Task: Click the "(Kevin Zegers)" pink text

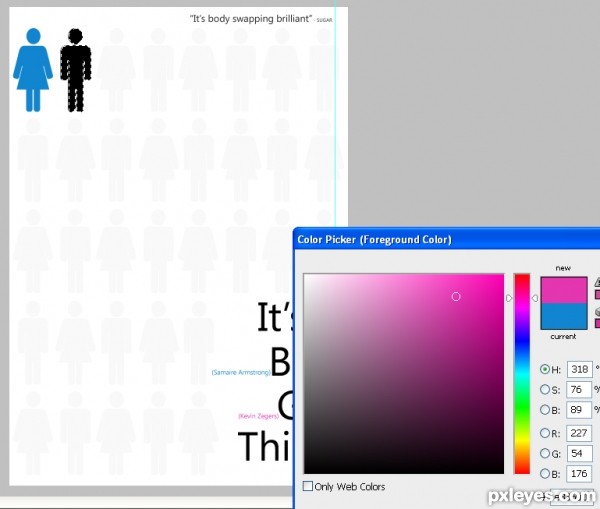Action: [258, 416]
